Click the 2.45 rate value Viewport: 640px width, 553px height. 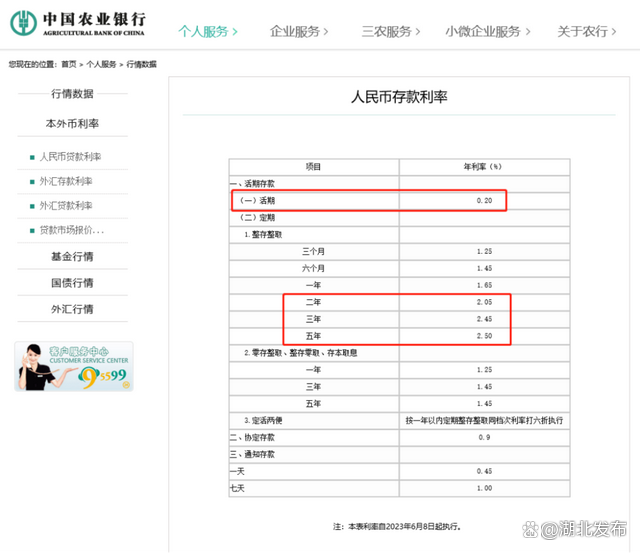[484, 319]
